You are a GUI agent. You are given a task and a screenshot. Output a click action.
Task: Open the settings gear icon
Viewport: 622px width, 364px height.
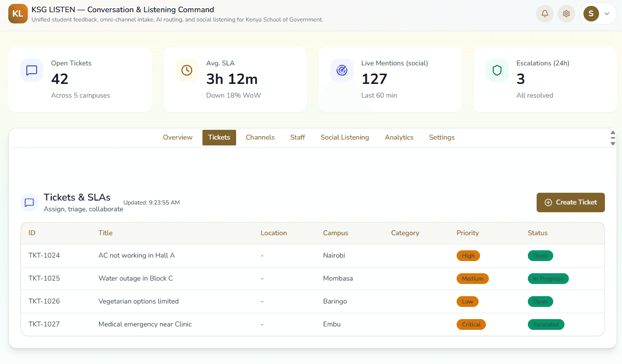click(x=566, y=14)
